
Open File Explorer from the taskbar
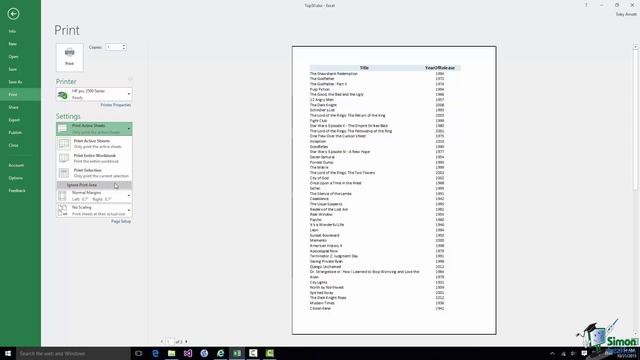tap(171, 353)
